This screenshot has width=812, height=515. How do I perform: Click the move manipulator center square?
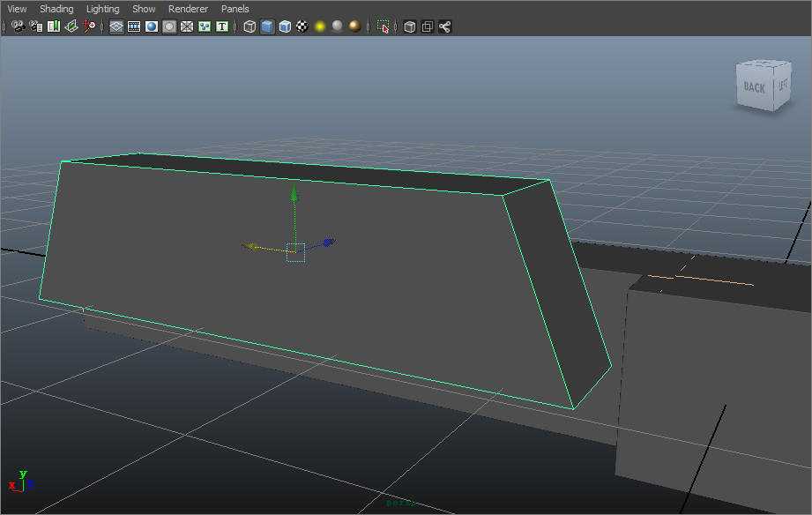tap(295, 252)
